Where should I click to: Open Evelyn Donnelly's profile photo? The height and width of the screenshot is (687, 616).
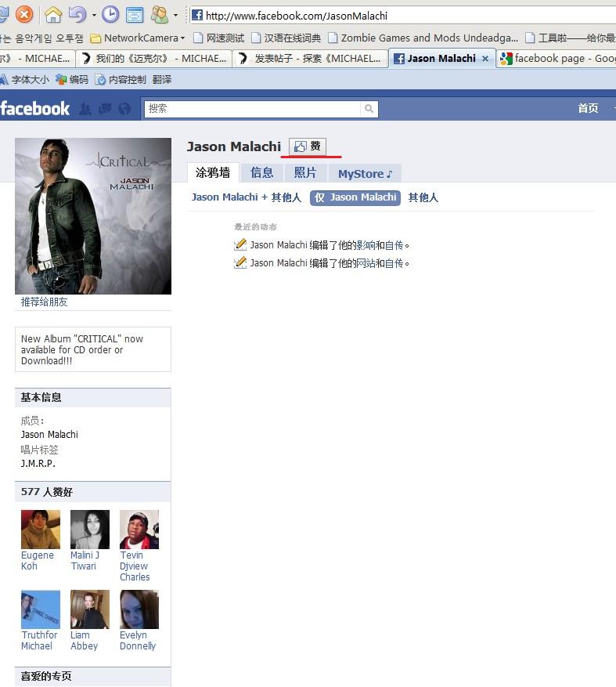[139, 609]
